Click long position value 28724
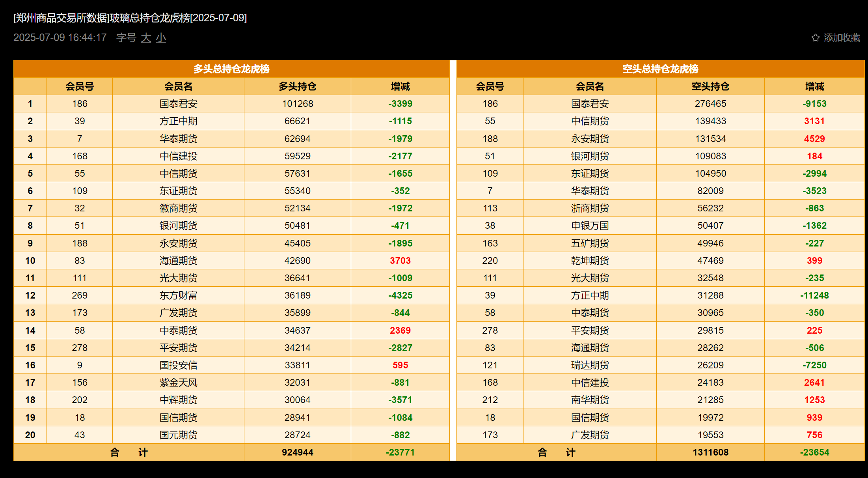The height and width of the screenshot is (478, 868). 298,435
